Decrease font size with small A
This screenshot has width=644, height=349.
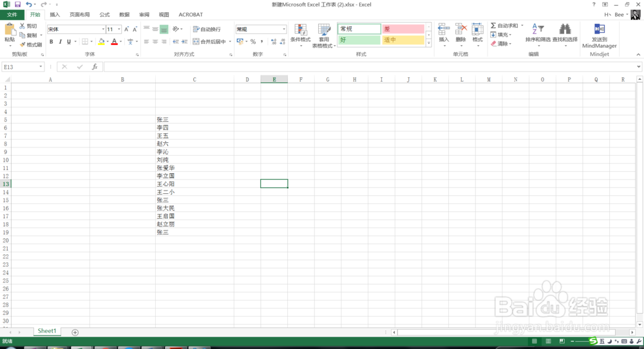point(135,29)
